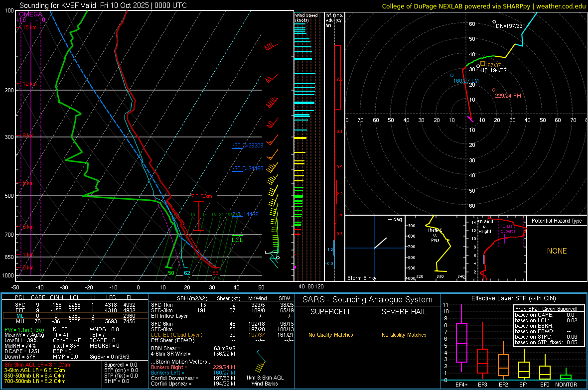Click the 'SFC-6km' kinematics row label
588x390 pixels.
(x=161, y=324)
